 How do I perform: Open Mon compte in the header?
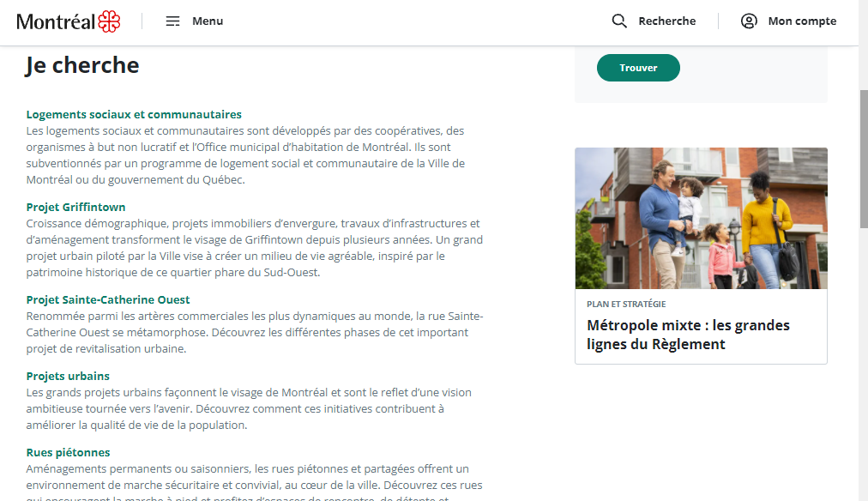(x=802, y=21)
